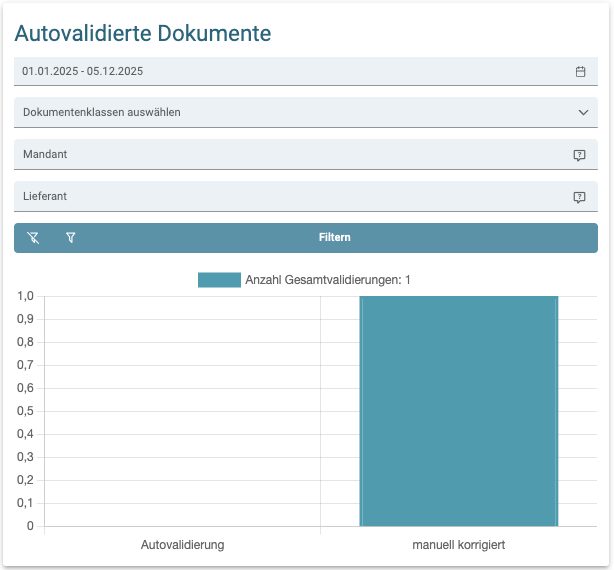The height and width of the screenshot is (570, 614).
Task: Click the 0,5 y-axis tick label
Action: click(x=25, y=411)
